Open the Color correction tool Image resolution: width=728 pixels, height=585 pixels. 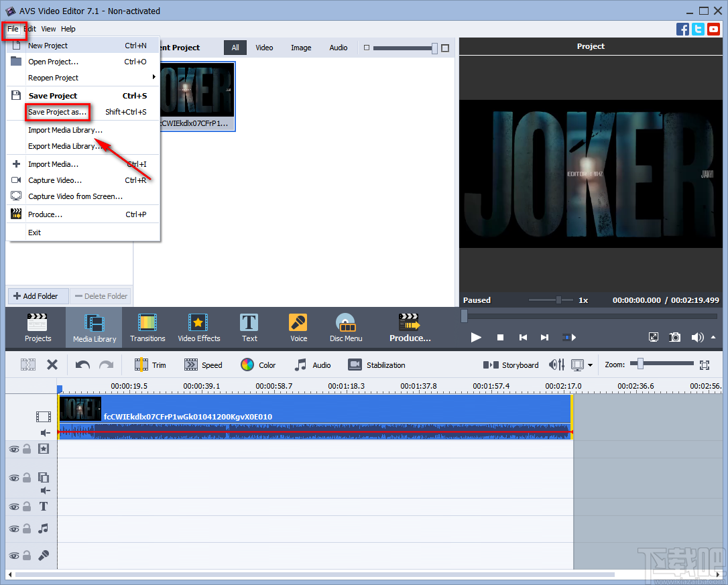258,365
